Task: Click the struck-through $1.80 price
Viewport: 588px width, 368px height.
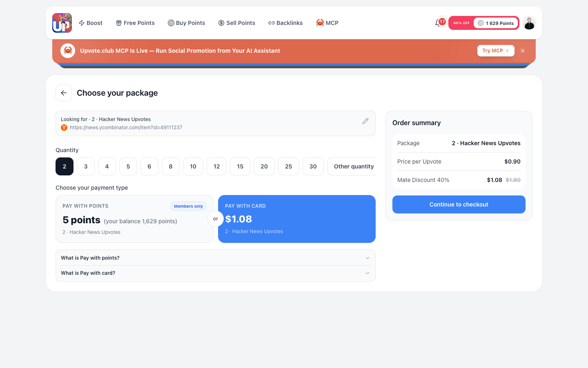Action: [513, 180]
